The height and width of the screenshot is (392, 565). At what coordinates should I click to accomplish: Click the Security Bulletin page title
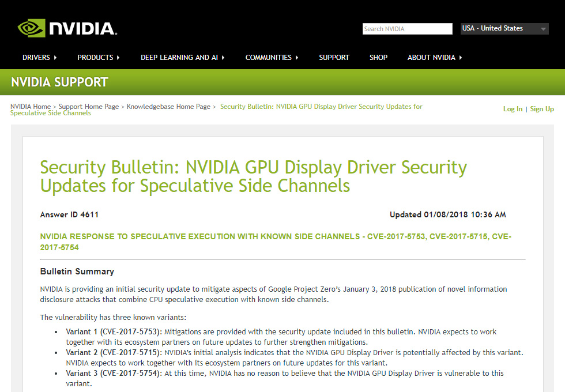[253, 176]
